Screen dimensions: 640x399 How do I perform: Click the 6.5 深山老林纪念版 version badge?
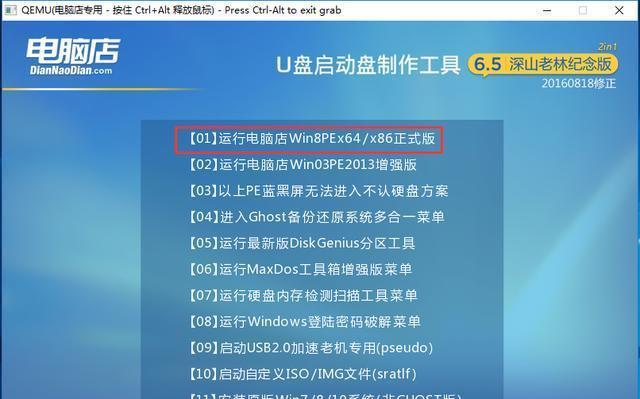(542, 64)
